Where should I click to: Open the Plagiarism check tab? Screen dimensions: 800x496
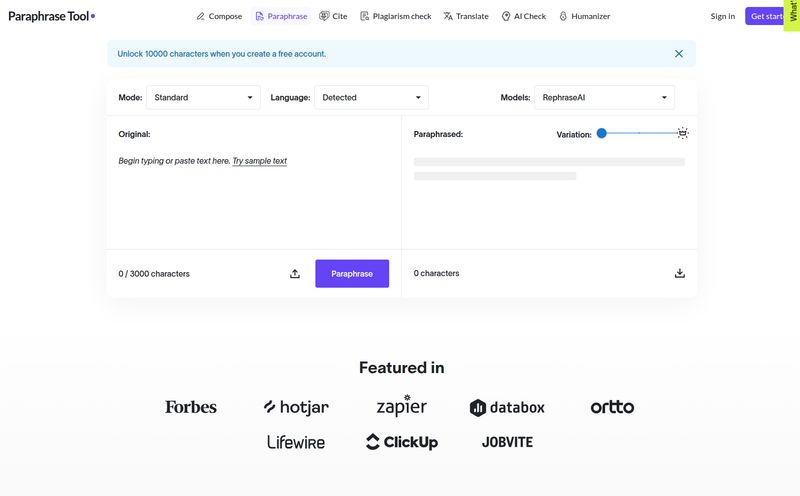(396, 16)
